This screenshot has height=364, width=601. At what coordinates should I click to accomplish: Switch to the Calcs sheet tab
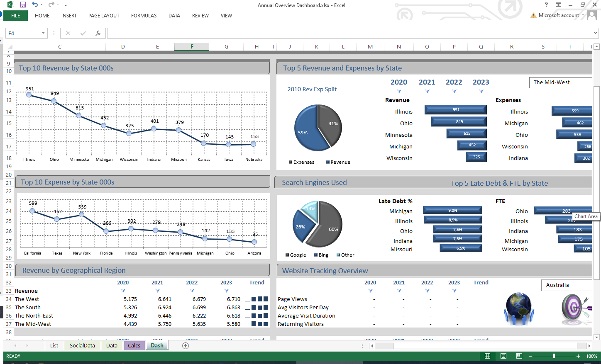tap(134, 346)
